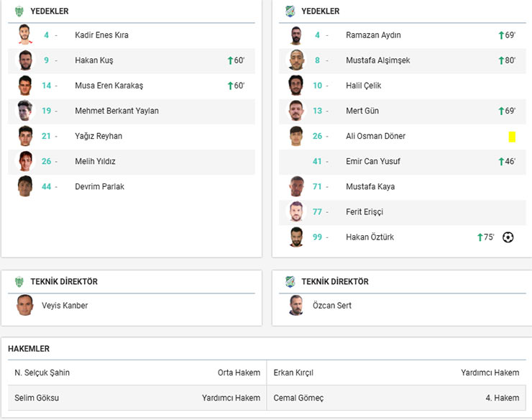Click Mert Gün's player photo
The image size is (532, 420).
point(296,111)
